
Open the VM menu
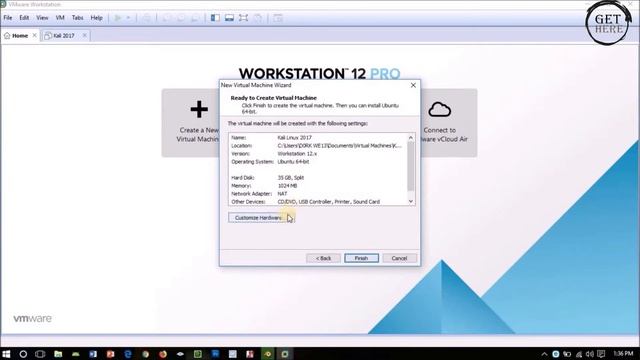point(60,18)
